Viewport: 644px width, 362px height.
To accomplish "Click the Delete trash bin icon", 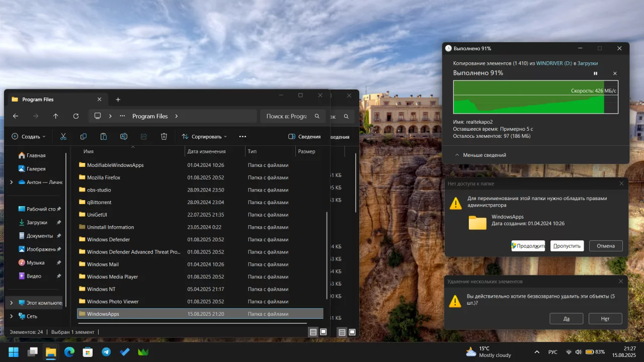I will (x=164, y=136).
